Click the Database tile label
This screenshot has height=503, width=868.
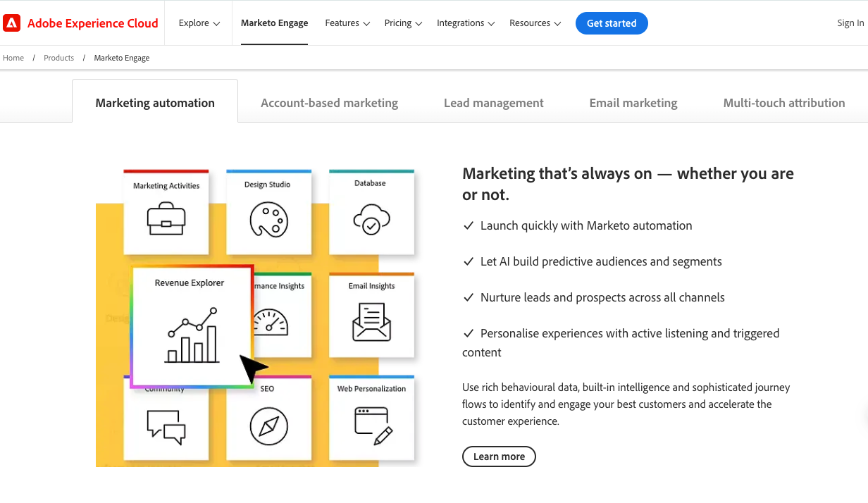370,183
